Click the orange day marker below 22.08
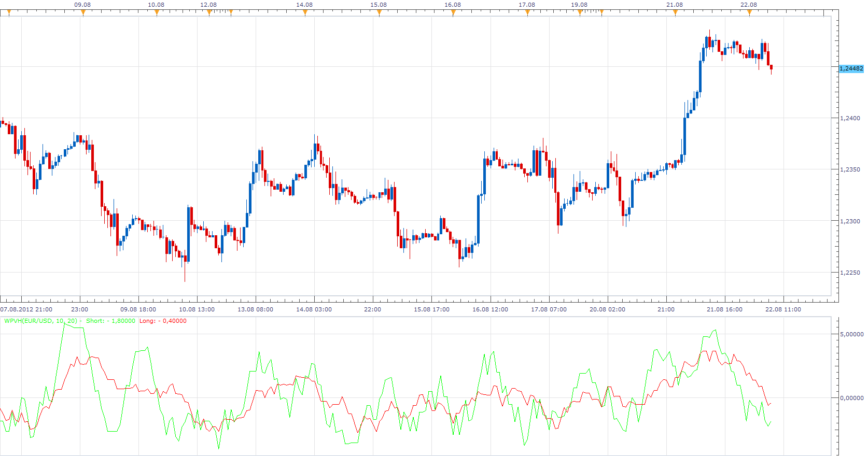Viewport: 868px width, 456px height. point(749,13)
